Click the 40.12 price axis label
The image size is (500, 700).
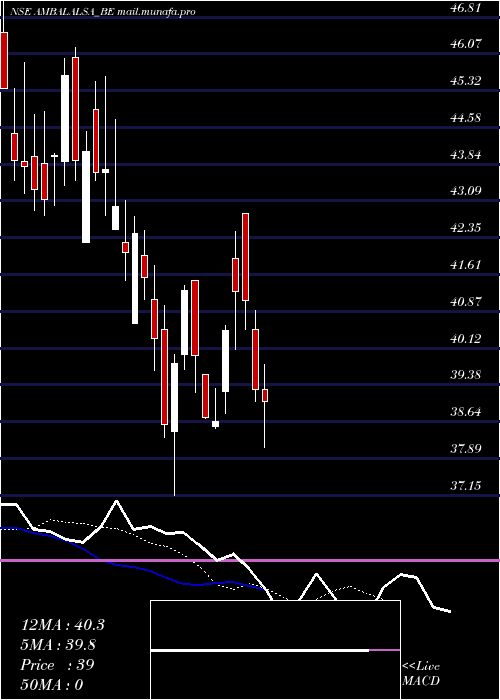click(x=466, y=338)
